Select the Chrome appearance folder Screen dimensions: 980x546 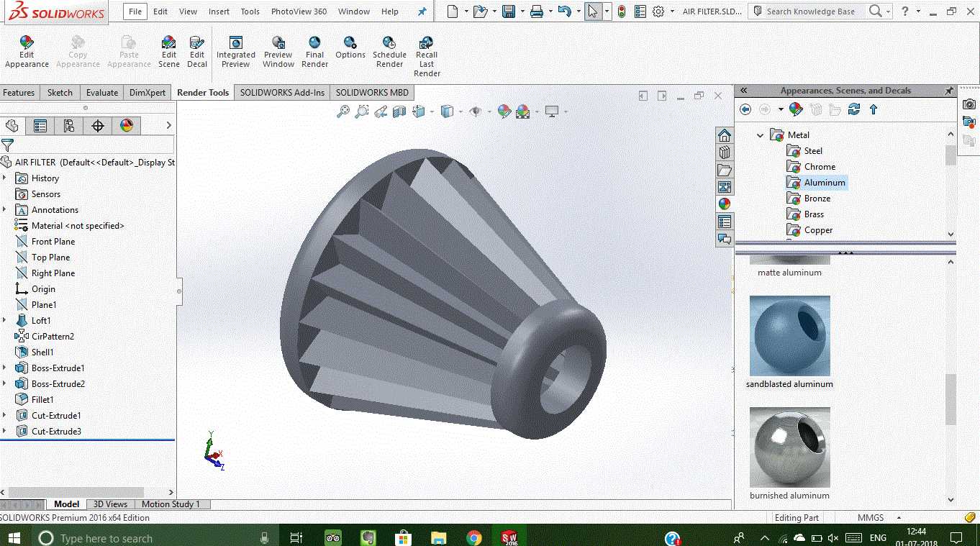pos(820,166)
